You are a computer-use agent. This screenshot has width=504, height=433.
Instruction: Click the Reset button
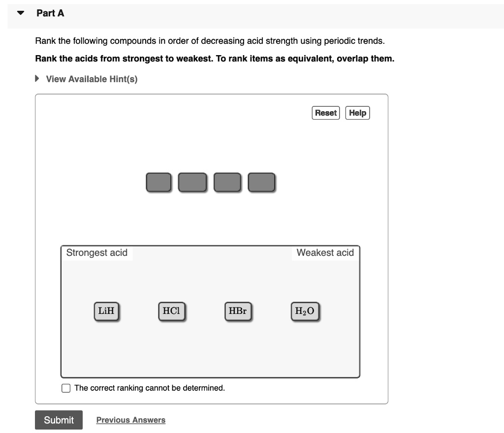[x=326, y=113]
